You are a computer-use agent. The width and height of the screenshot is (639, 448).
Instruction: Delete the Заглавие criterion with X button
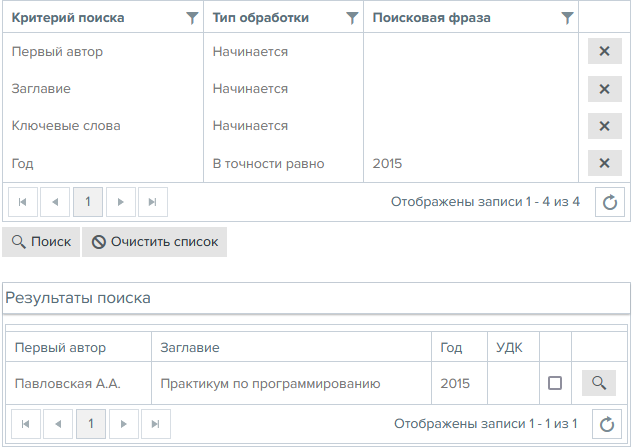604,89
